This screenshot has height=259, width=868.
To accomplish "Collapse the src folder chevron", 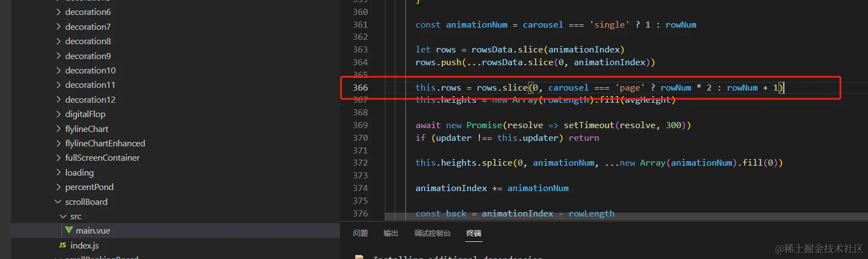I will (x=64, y=216).
